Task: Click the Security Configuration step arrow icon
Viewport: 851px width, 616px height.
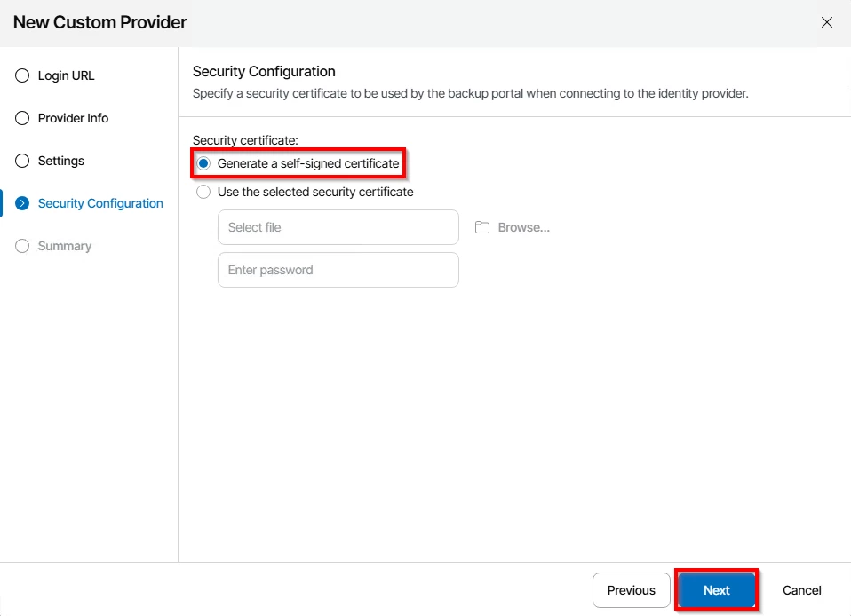Action: [x=22, y=203]
